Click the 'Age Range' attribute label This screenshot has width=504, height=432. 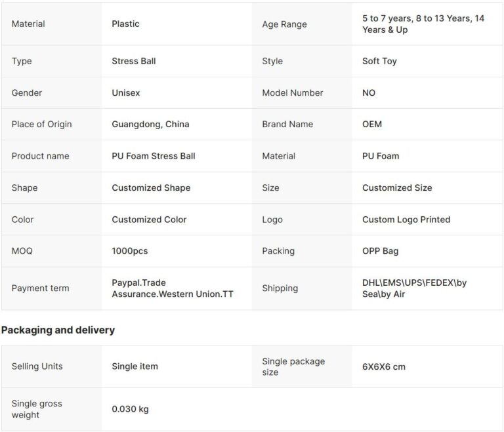(x=284, y=24)
